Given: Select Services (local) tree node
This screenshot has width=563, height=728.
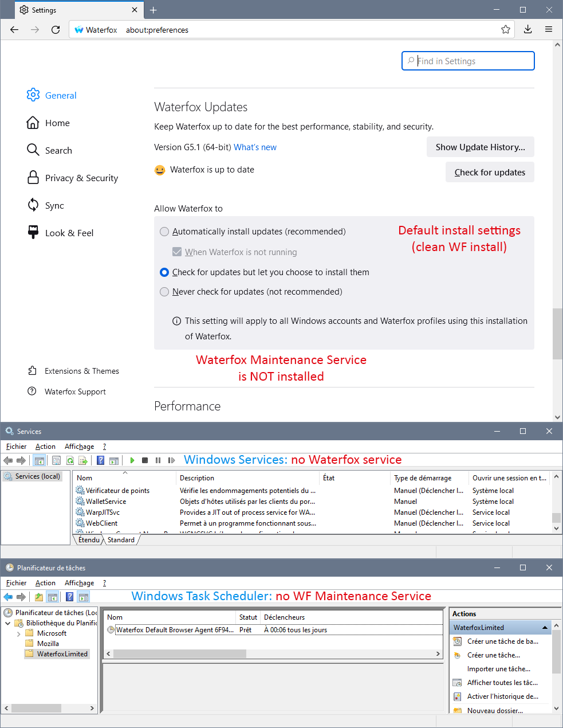Looking at the screenshot, I should click(33, 476).
